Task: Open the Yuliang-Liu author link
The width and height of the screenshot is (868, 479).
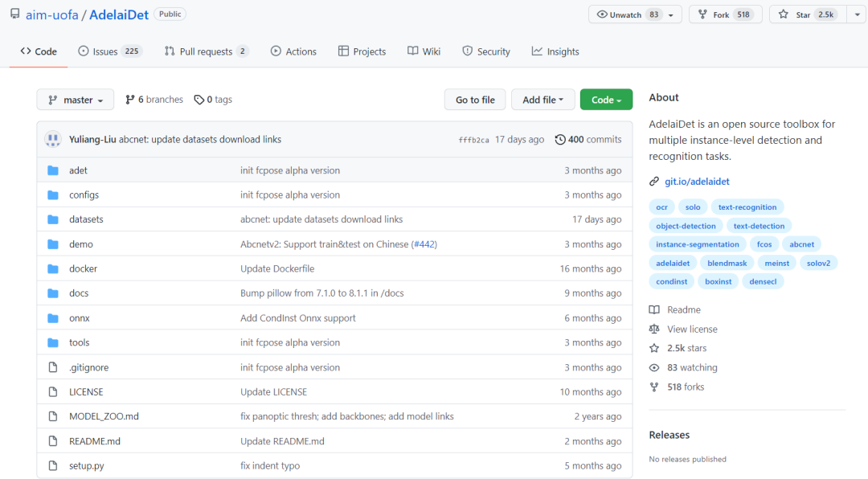Action: 92,140
